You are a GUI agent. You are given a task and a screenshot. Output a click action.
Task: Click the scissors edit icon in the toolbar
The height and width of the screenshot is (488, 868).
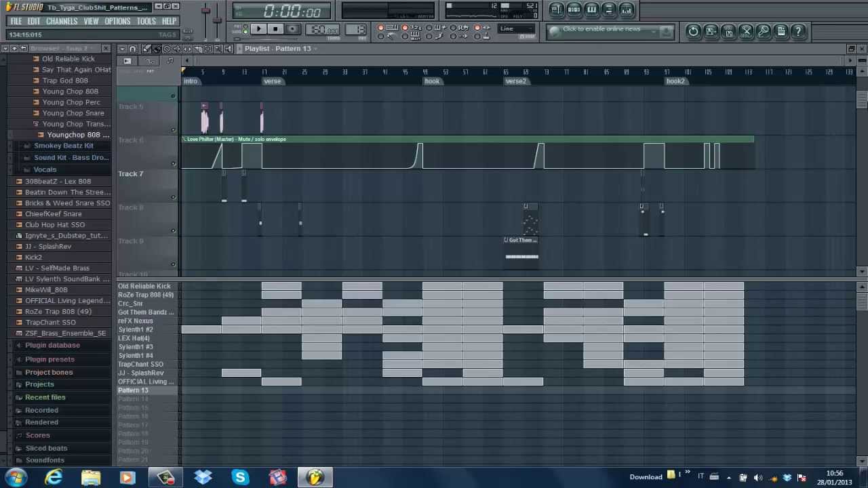point(746,32)
